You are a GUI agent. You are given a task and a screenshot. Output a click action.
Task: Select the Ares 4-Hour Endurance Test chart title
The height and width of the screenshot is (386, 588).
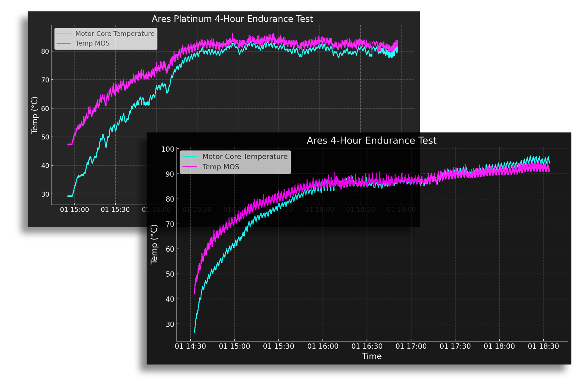click(x=371, y=141)
